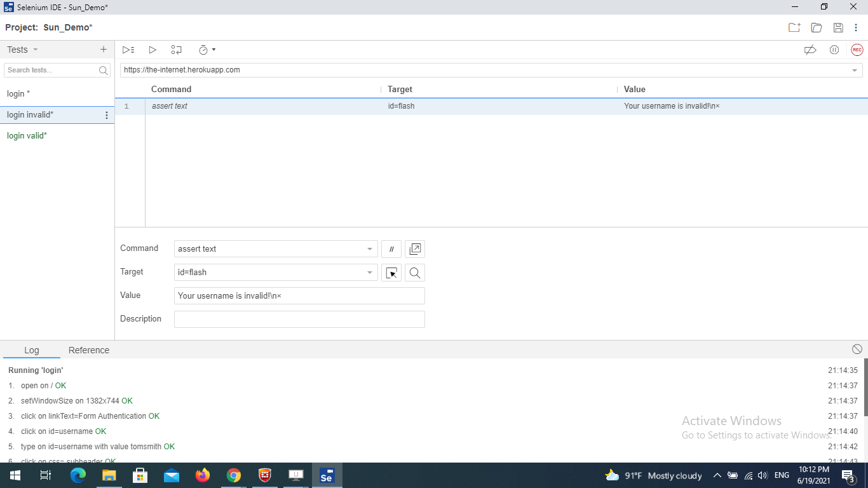
Task: Open the Windows Start menu
Action: pyautogui.click(x=15, y=475)
